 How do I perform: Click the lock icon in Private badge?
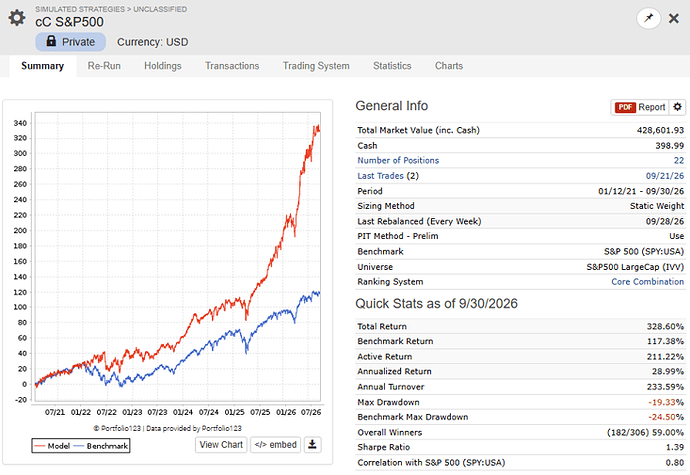tap(51, 41)
